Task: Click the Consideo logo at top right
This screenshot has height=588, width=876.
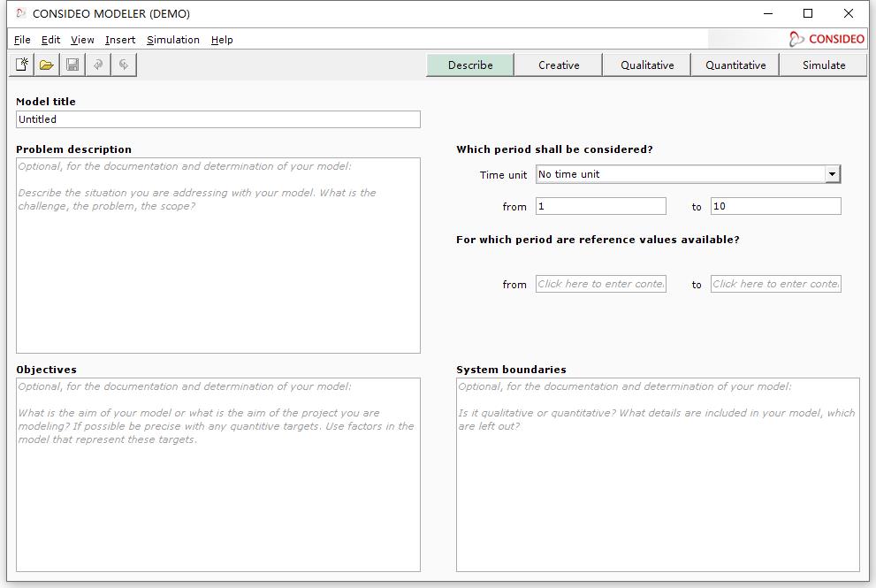Action: click(x=826, y=39)
